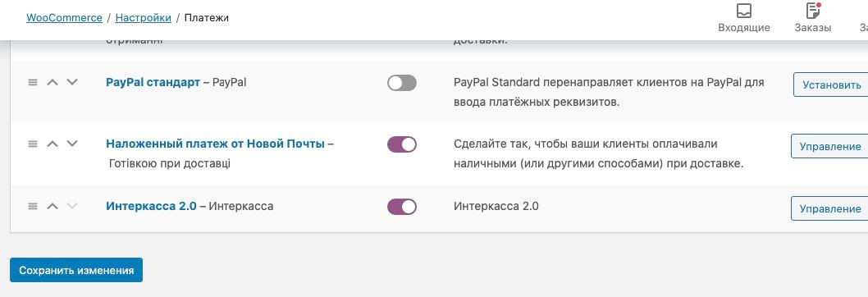The image size is (868, 297).
Task: Move Наложенный платеж method down
Action: pyautogui.click(x=72, y=144)
